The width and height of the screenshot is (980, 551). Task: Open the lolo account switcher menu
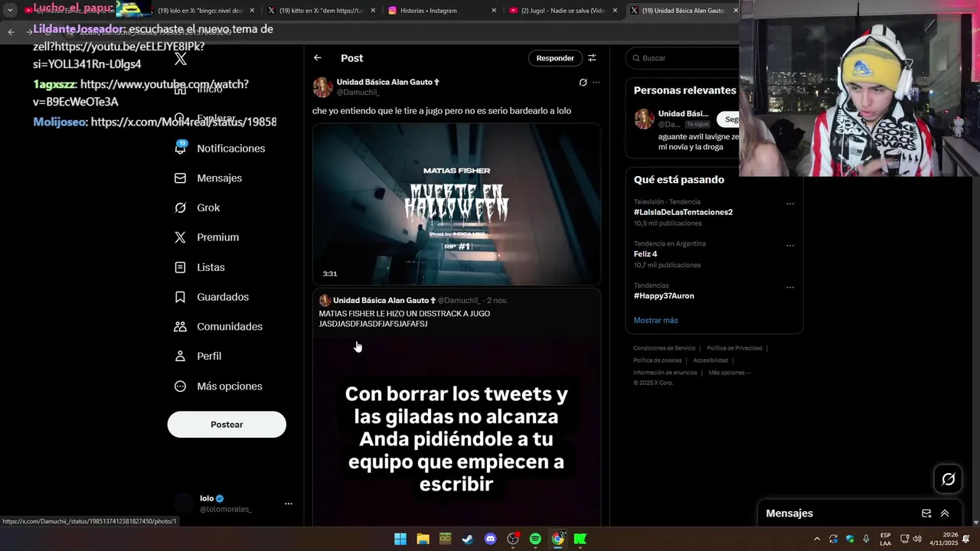(x=289, y=504)
